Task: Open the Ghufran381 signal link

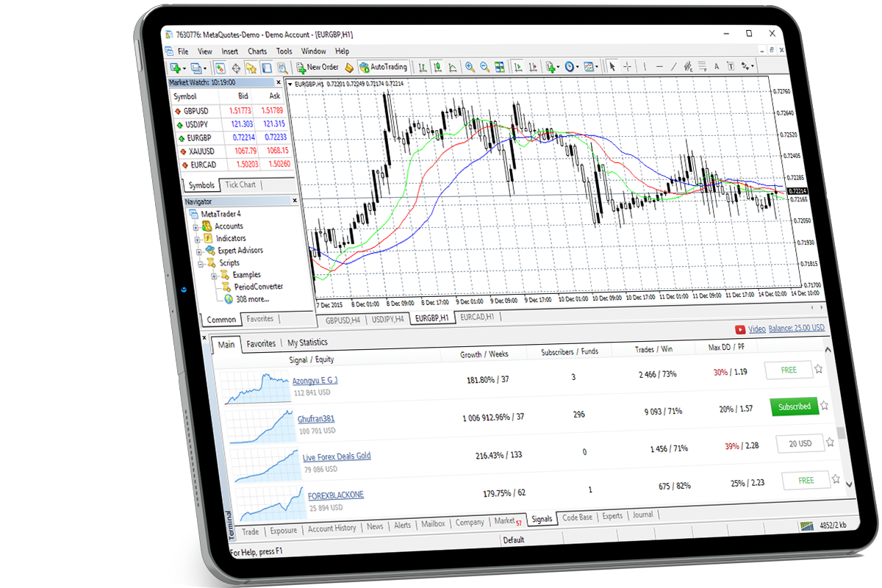Action: pos(315,419)
